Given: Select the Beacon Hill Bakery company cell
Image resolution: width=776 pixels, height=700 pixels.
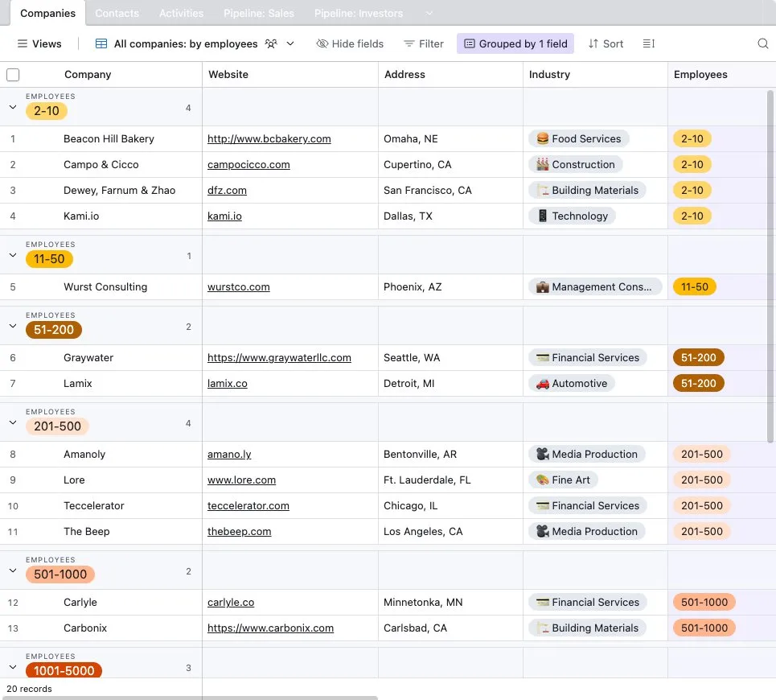Looking at the screenshot, I should coord(109,138).
